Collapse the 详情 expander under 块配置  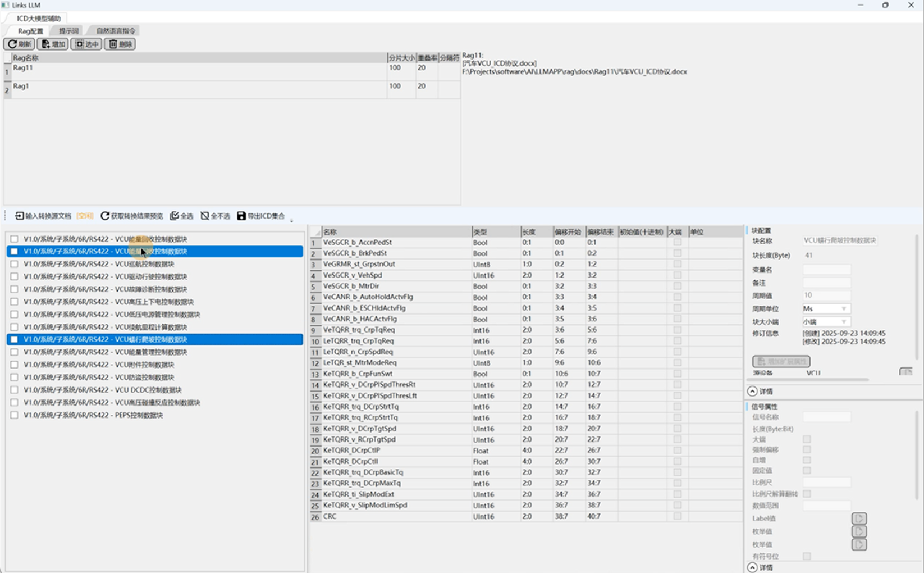coord(753,391)
